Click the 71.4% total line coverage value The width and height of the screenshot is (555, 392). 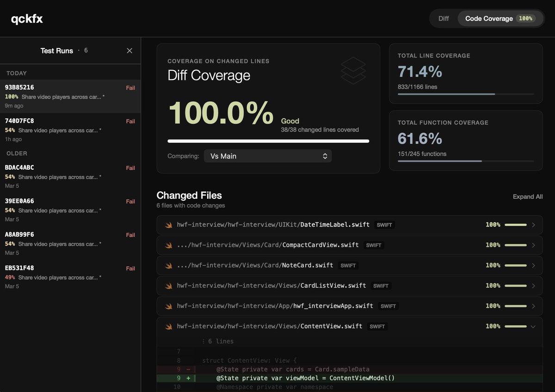coord(420,72)
